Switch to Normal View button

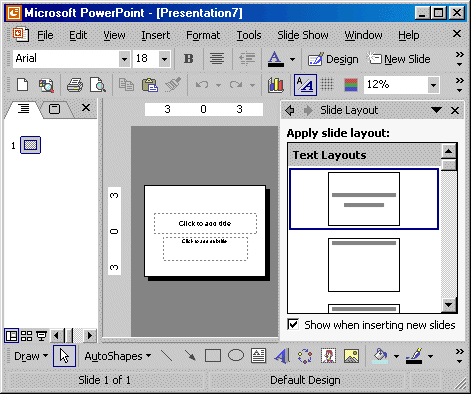pos(12,335)
